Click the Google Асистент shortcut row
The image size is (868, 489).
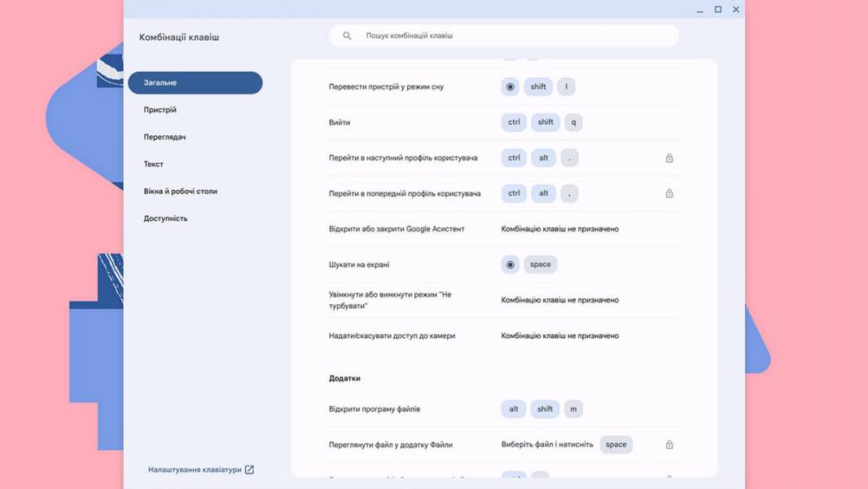pos(504,229)
